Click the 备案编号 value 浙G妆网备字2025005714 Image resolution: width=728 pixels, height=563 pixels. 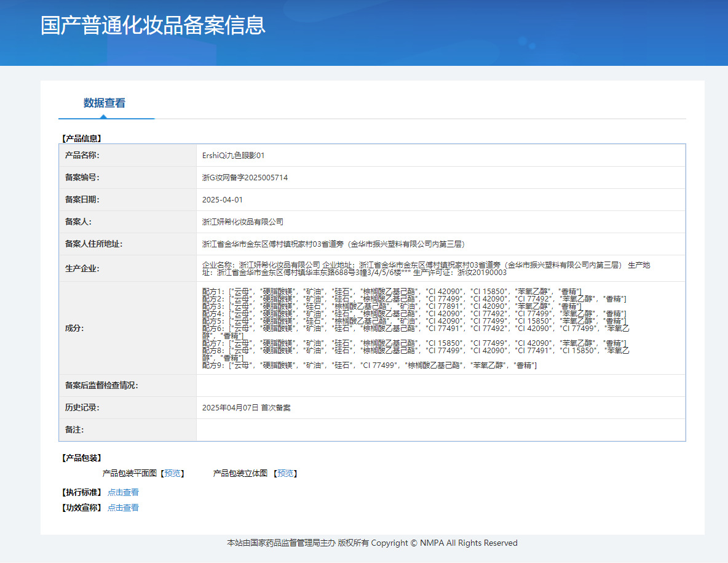pyautogui.click(x=245, y=178)
